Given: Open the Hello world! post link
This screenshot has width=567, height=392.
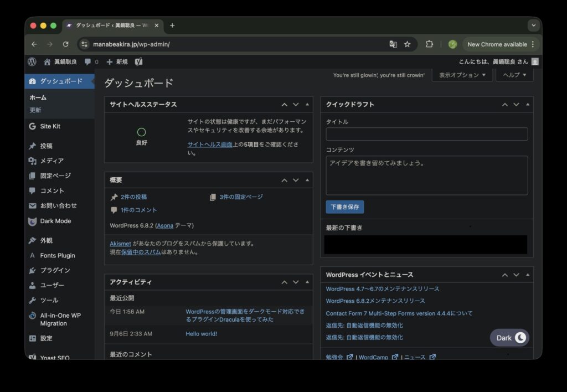Looking at the screenshot, I should (x=201, y=334).
